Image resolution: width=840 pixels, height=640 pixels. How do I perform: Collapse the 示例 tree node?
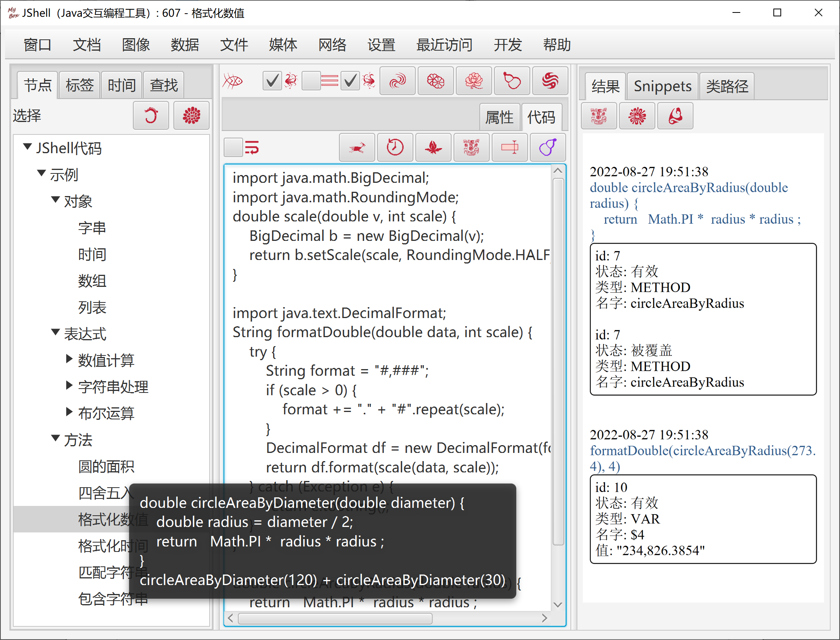tap(41, 173)
